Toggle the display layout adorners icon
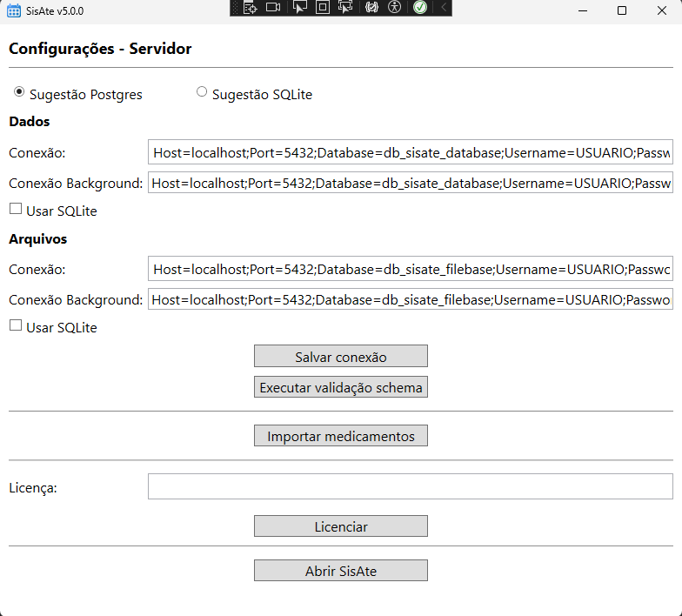682x616 pixels. [x=323, y=8]
